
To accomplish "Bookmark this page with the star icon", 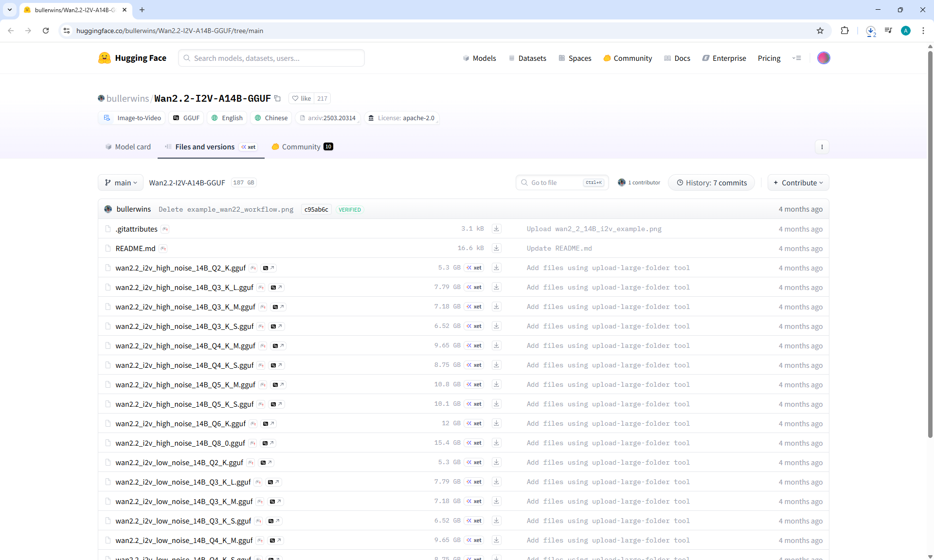I will tap(820, 31).
